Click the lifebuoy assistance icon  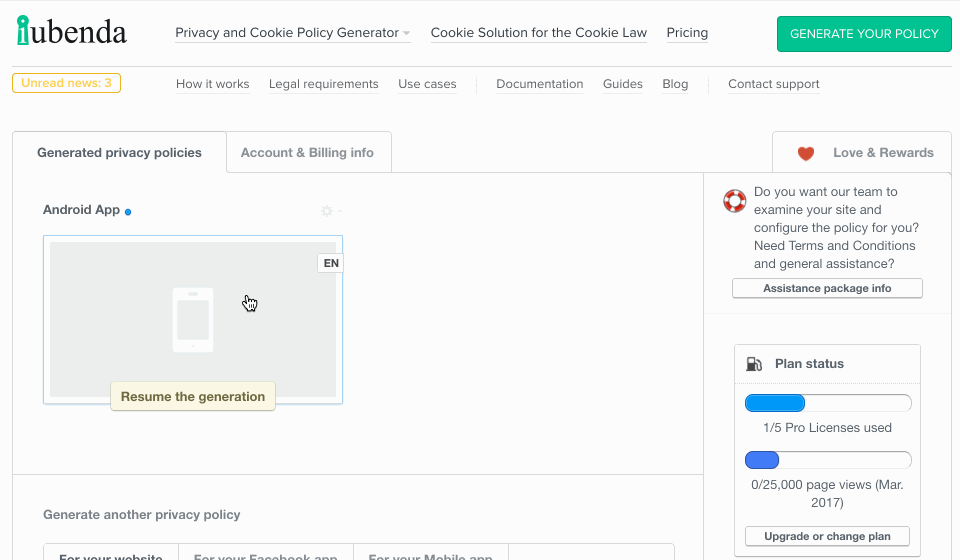[735, 201]
